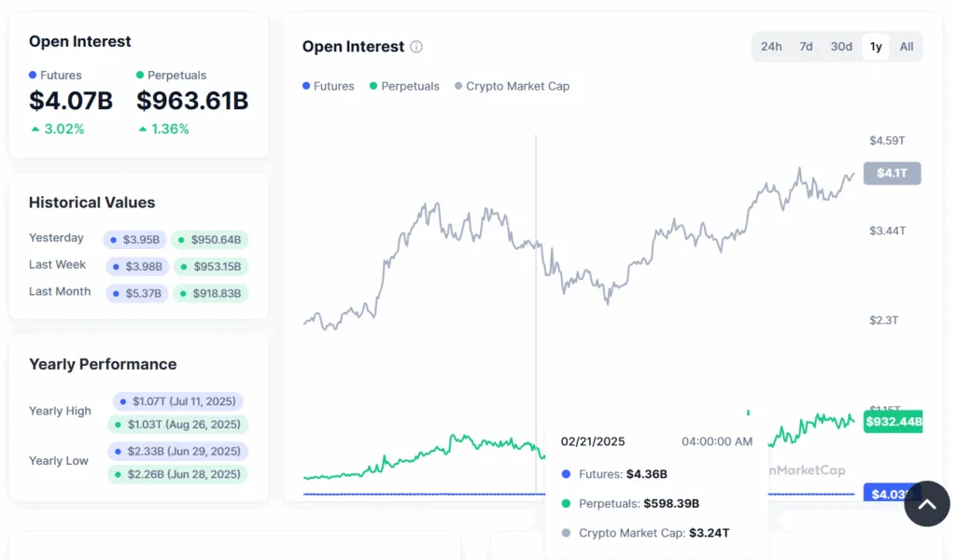The image size is (956, 560).
Task: Show the All time range
Action: coord(907,47)
